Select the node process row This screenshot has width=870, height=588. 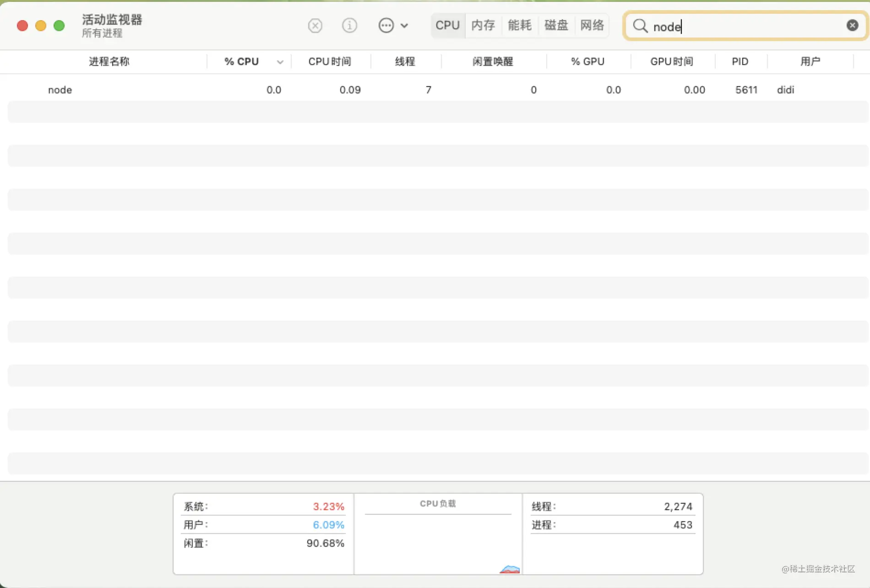pos(438,90)
